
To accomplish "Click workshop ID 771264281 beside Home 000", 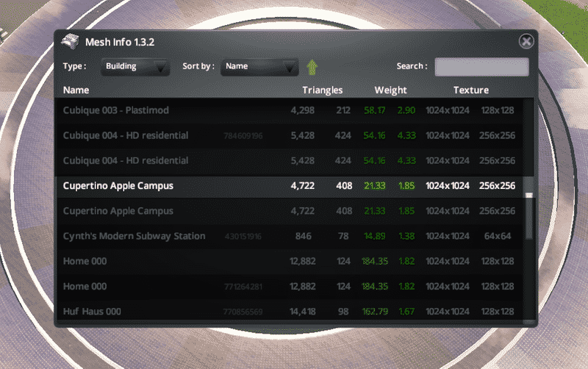I will coord(243,287).
